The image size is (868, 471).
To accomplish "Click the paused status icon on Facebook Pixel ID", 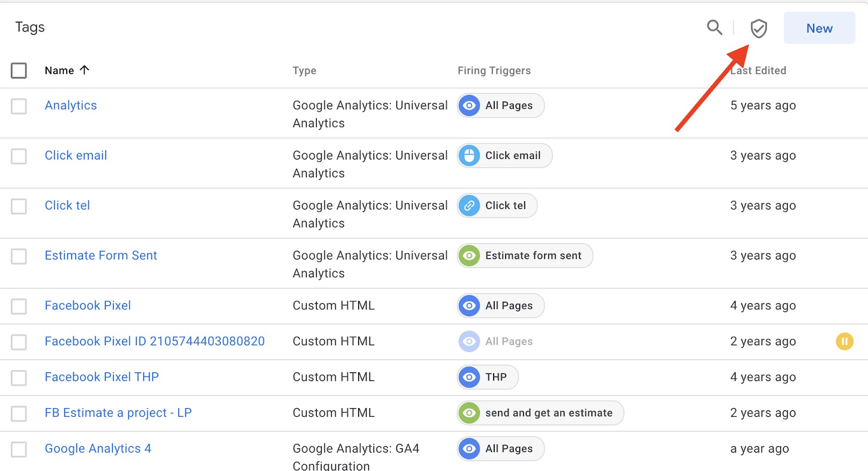I will [x=844, y=341].
